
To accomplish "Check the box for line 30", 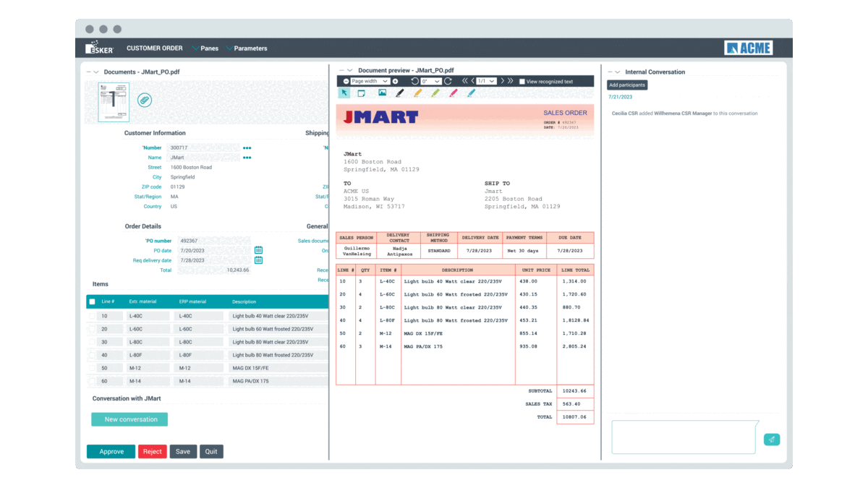I will (x=92, y=342).
